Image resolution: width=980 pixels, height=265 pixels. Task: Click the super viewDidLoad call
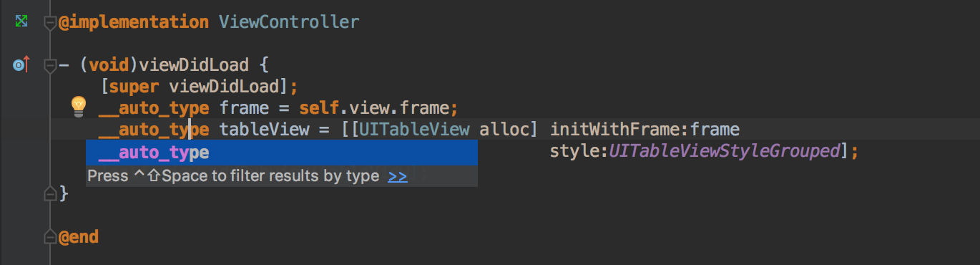(199, 87)
